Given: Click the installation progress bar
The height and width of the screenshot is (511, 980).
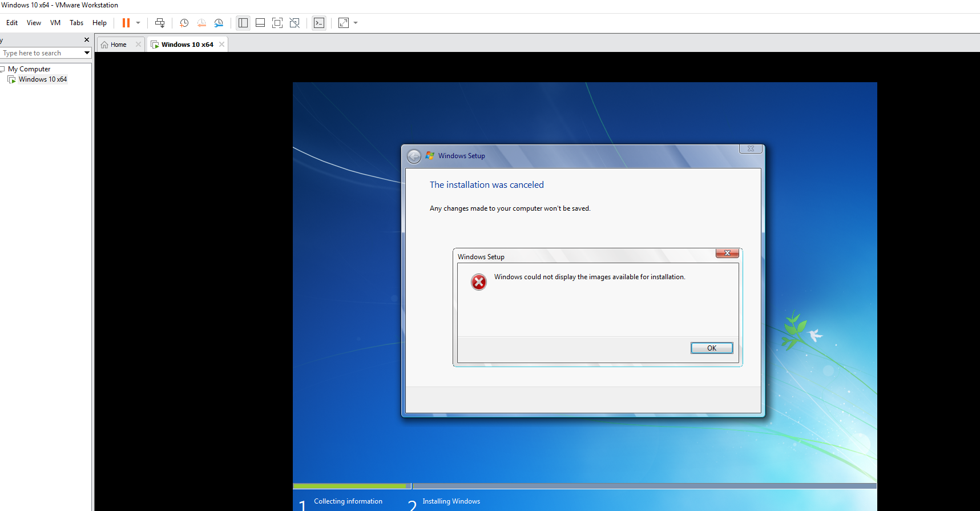Looking at the screenshot, I should [x=584, y=486].
